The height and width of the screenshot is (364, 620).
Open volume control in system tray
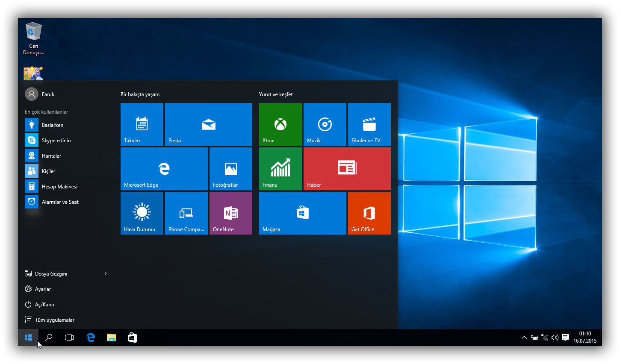pyautogui.click(x=555, y=338)
